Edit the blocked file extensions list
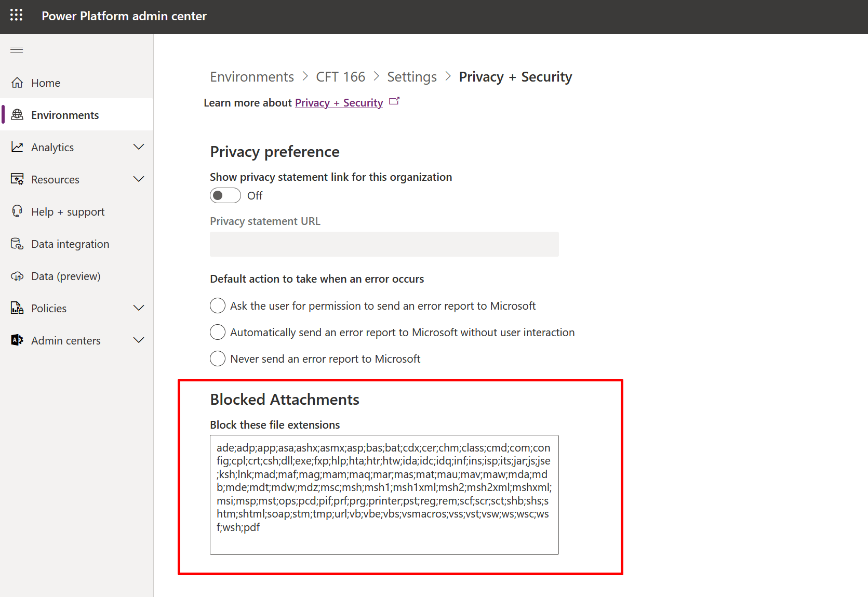 (384, 494)
